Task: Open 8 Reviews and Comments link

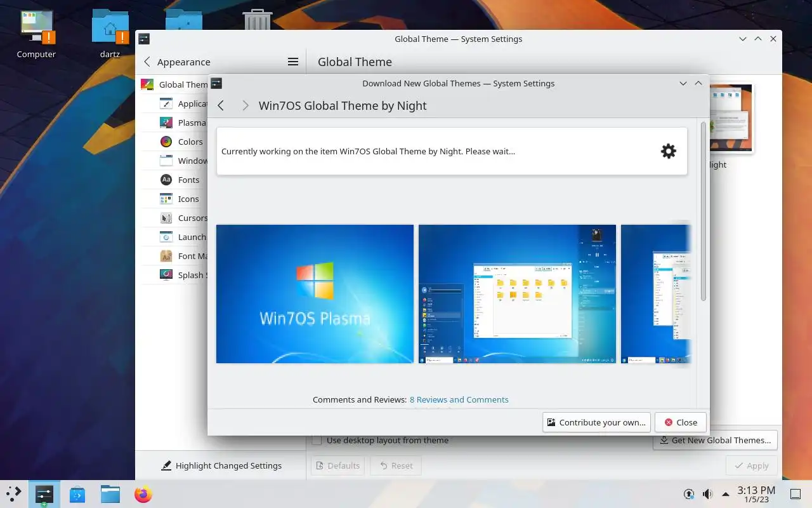Action: [x=459, y=399]
